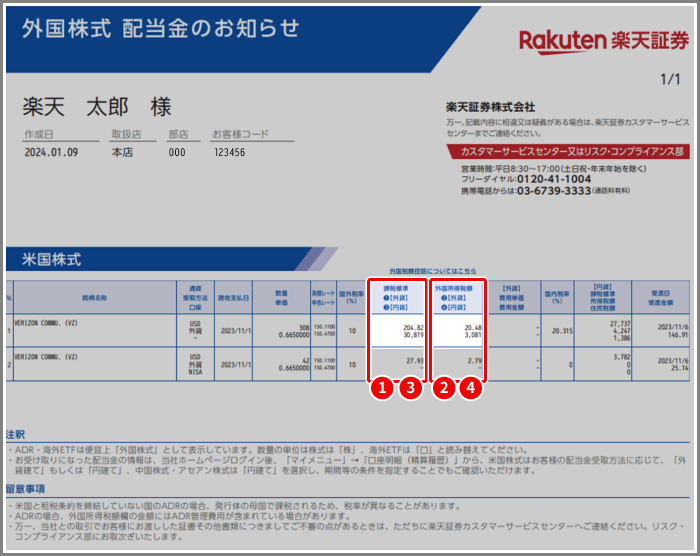Click the 米国株式 section header
This screenshot has width=700, height=556.
pos(51,259)
